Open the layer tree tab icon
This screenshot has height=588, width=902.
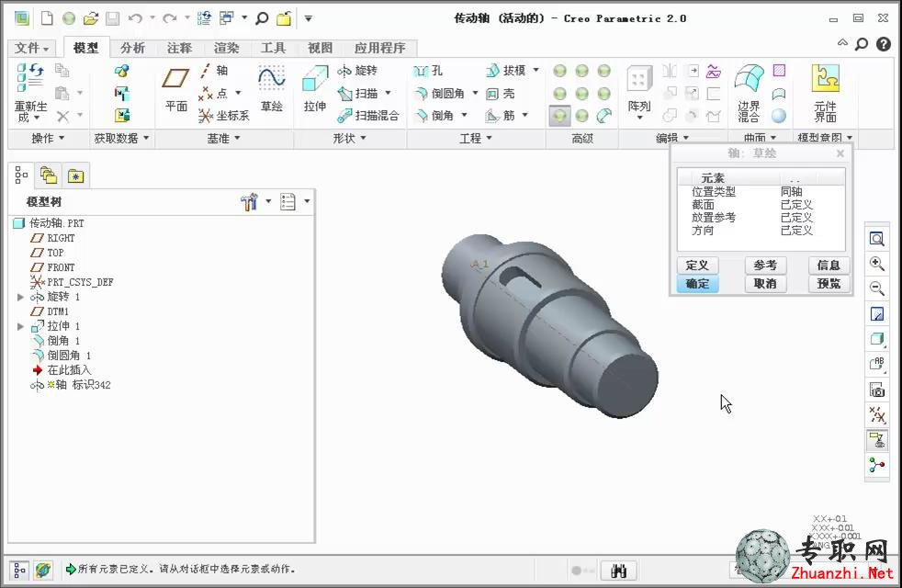click(x=49, y=175)
